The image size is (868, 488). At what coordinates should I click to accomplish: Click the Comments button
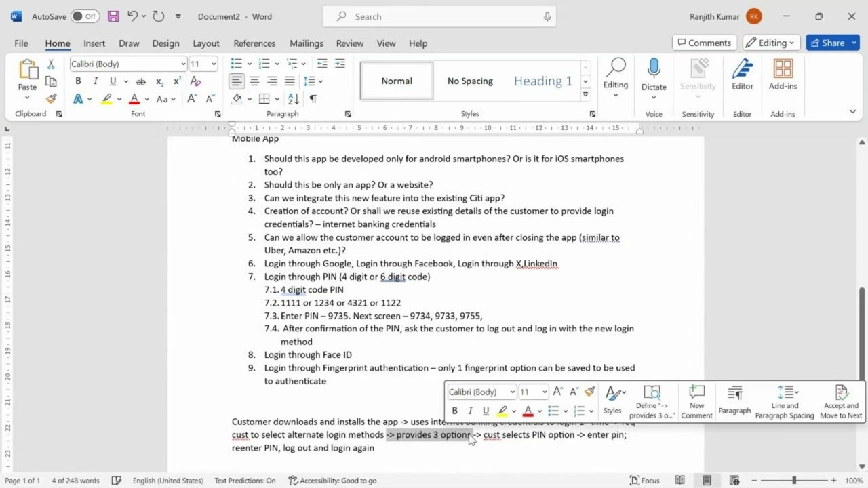coord(704,43)
